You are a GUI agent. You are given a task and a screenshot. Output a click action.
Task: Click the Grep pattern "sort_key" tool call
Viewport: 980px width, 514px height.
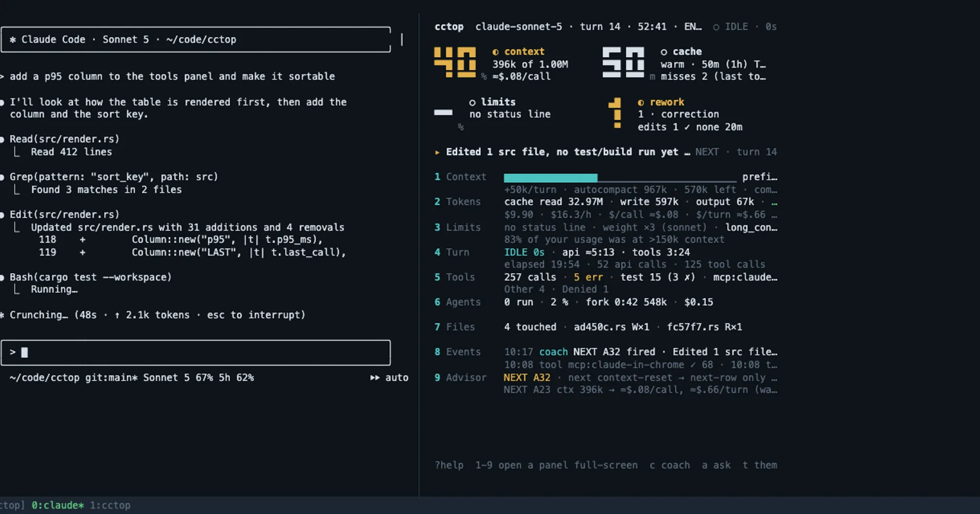(114, 177)
